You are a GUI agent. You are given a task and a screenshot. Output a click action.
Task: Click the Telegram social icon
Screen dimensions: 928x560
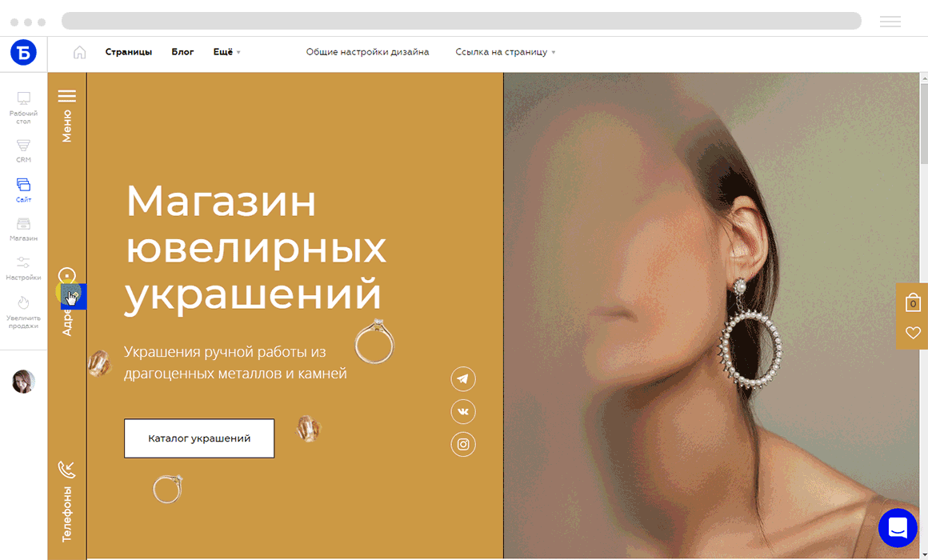click(x=463, y=379)
